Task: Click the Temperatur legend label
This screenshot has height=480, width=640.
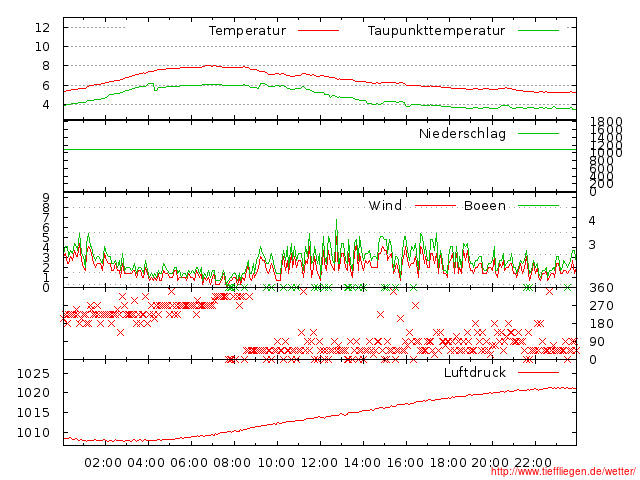Action: (247, 31)
